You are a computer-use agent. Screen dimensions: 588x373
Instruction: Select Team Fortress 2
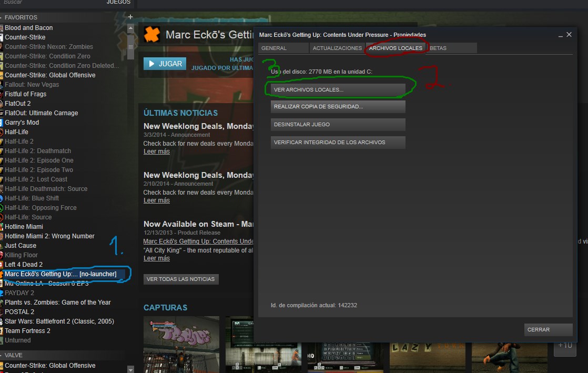[x=27, y=330]
